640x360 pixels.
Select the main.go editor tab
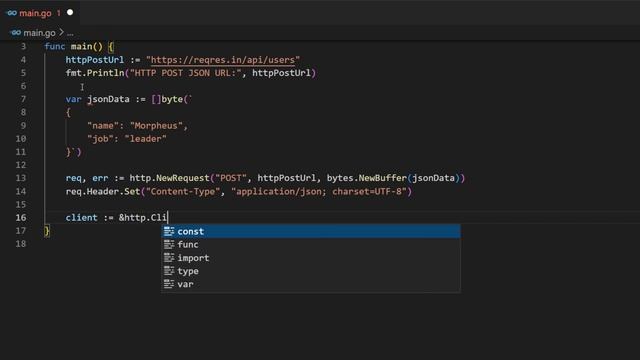[40, 13]
